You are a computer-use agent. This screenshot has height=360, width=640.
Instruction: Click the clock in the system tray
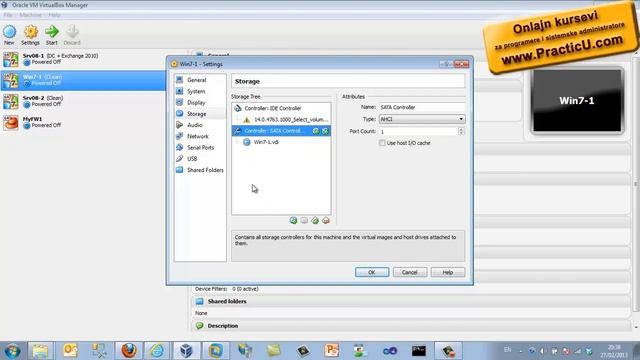tap(614, 351)
